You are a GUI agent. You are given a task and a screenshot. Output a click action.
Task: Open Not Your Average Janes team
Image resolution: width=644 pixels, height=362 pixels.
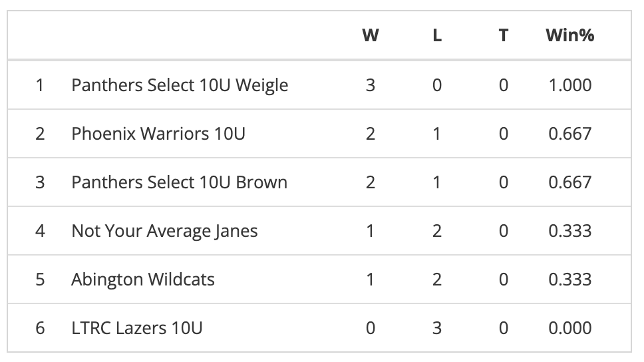coord(164,231)
